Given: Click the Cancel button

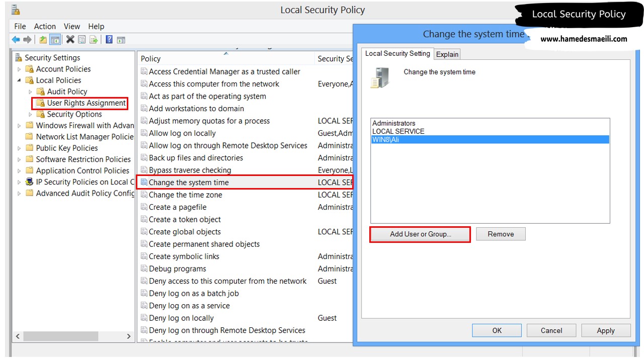Looking at the screenshot, I should (551, 330).
